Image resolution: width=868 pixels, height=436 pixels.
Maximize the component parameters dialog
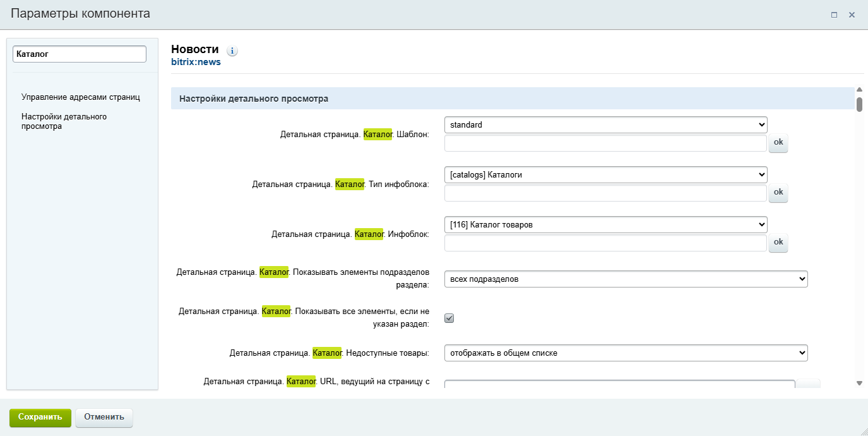(x=834, y=15)
